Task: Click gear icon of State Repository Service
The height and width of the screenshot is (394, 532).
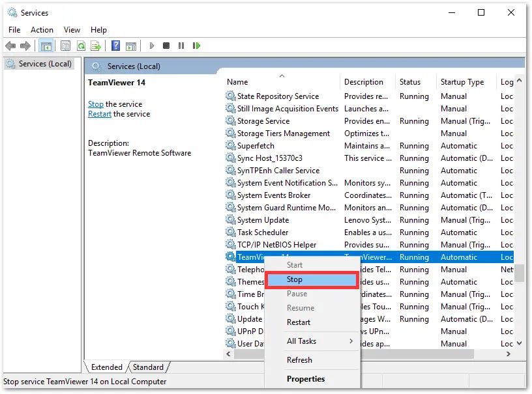Action: [x=231, y=96]
